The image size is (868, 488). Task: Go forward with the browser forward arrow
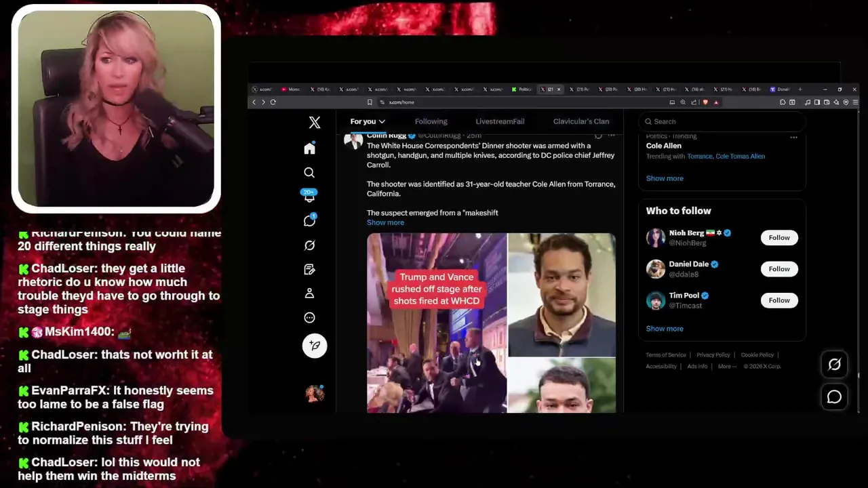point(263,102)
